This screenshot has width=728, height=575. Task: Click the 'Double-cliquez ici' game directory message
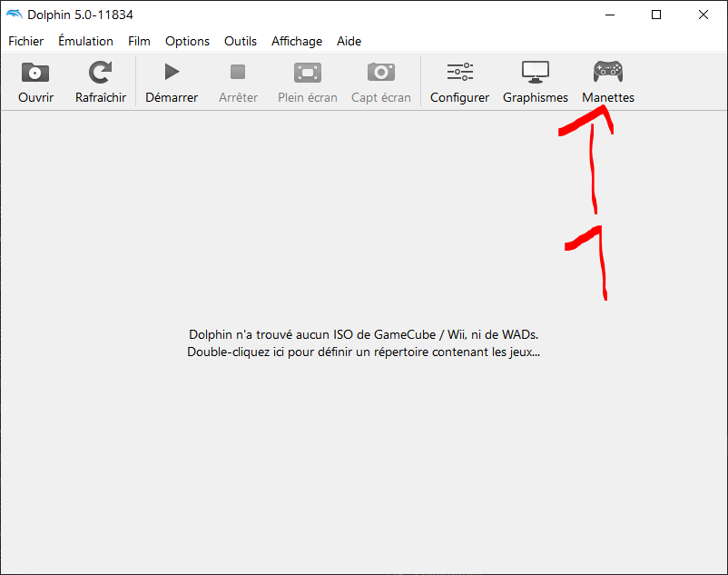(x=363, y=352)
